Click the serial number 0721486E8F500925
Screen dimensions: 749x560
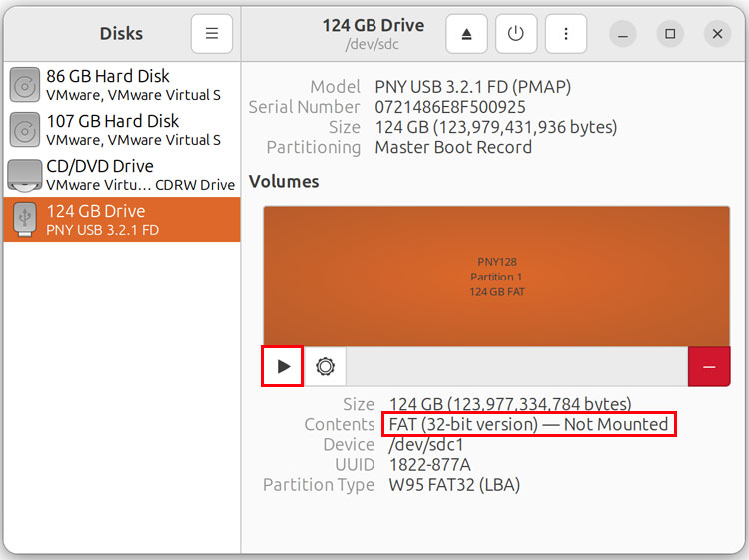[x=450, y=107]
